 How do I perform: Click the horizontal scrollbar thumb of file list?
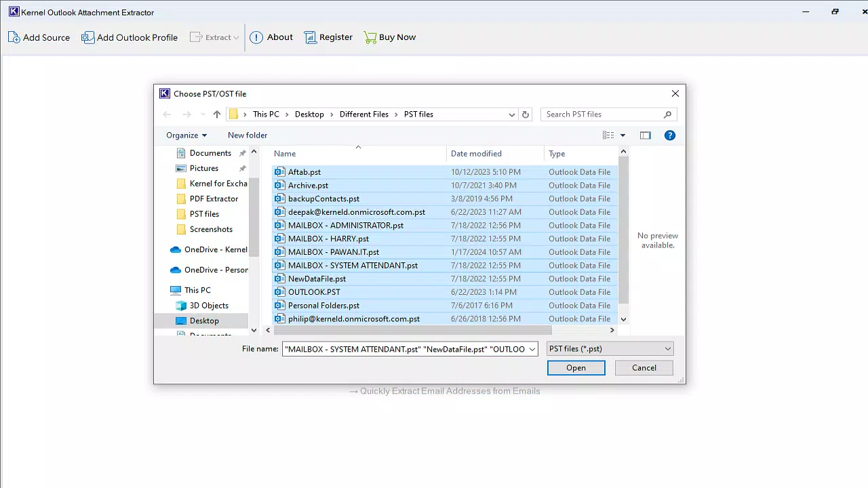413,330
